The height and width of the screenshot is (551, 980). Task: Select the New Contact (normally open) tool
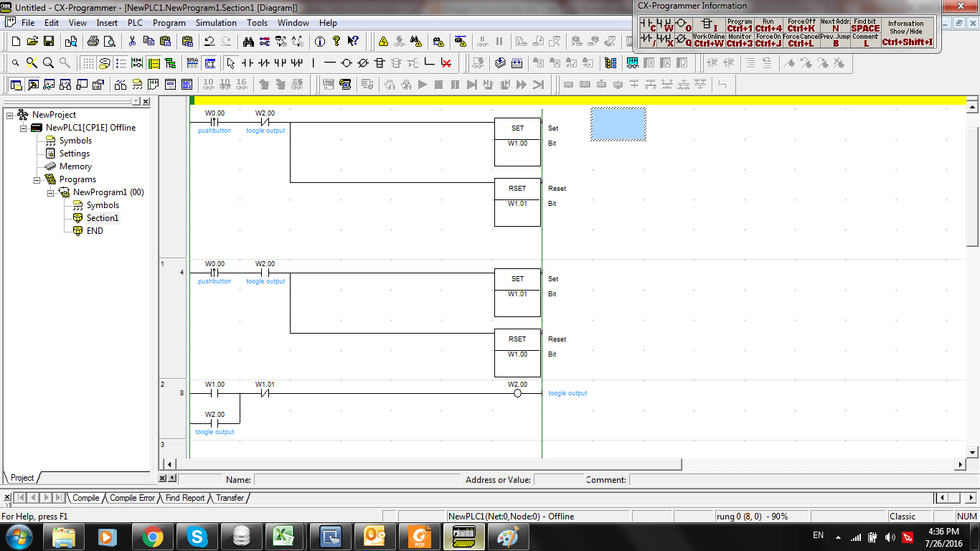[x=248, y=63]
